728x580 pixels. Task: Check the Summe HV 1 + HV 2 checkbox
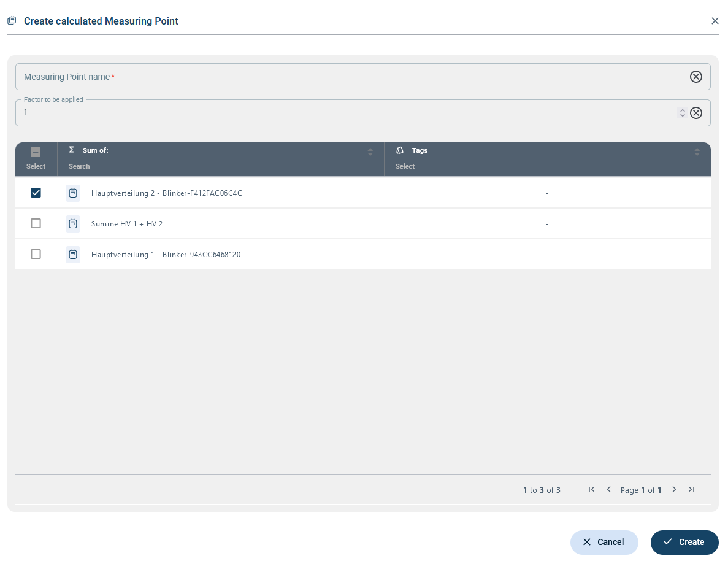[36, 223]
